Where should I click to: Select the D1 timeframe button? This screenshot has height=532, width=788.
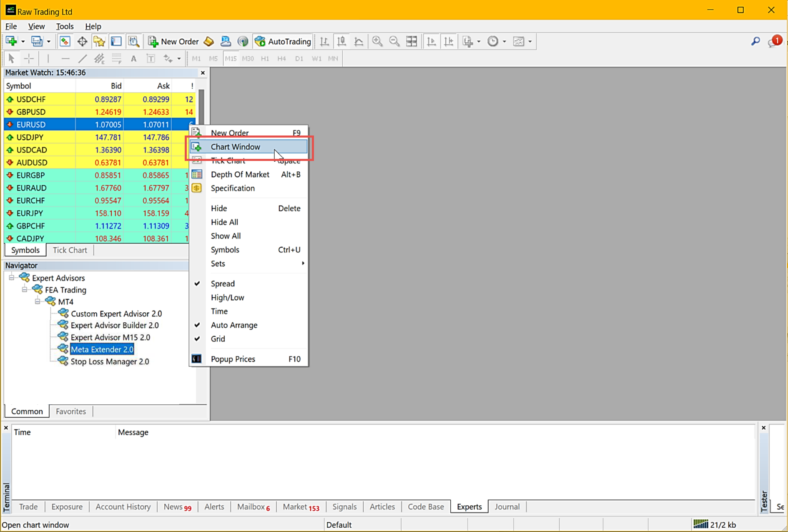pos(299,58)
